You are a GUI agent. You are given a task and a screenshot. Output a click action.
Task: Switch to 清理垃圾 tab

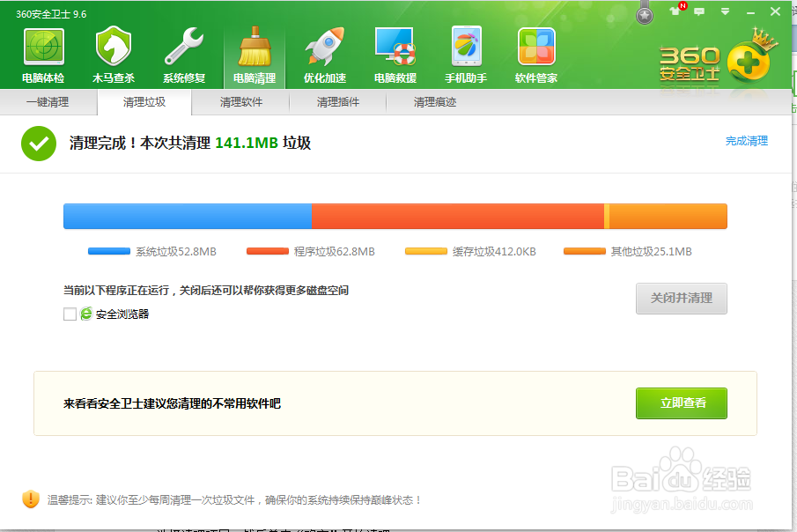144,102
